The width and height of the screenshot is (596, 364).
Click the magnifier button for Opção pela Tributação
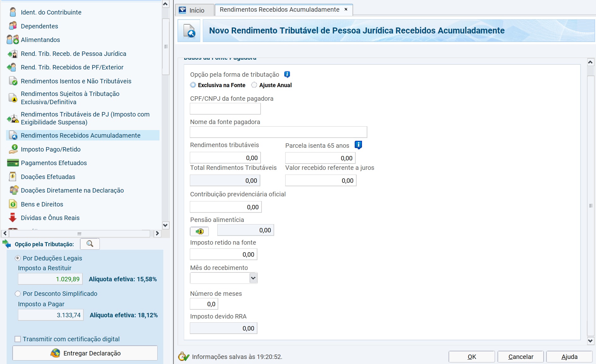pos(90,244)
